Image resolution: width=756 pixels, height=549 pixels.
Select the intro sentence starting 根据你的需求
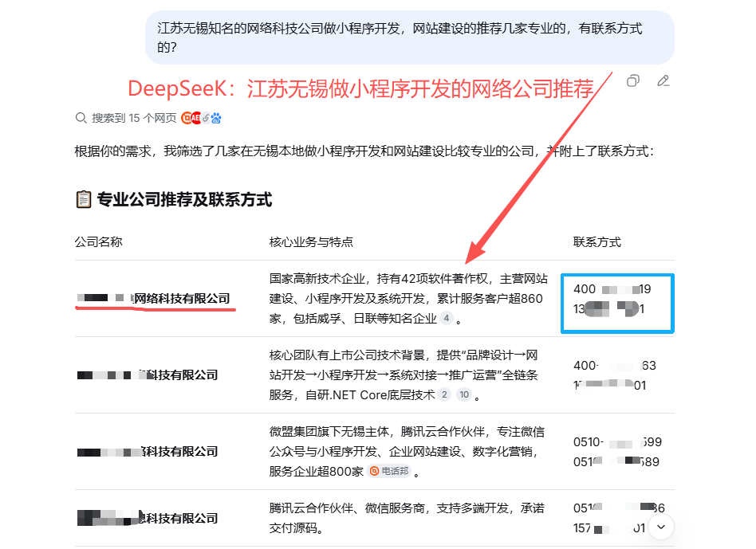tap(364, 151)
